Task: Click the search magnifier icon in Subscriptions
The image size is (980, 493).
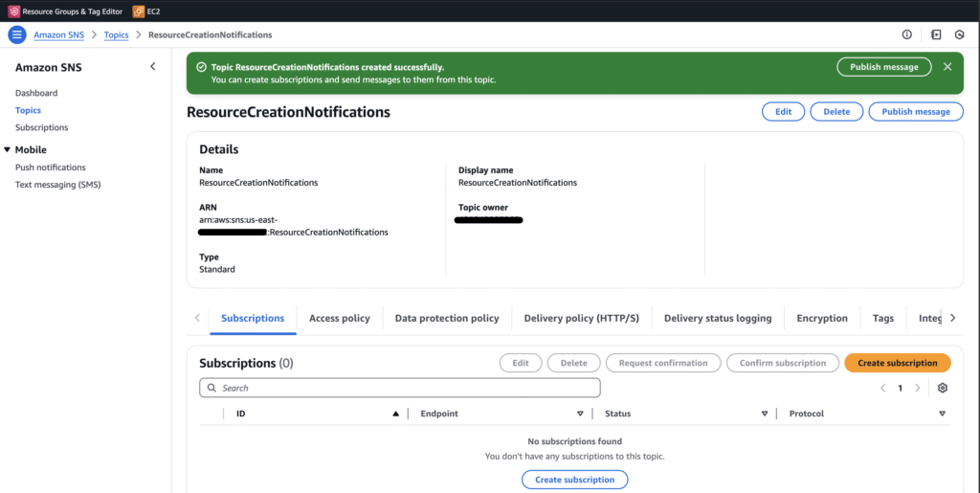Action: coord(212,388)
